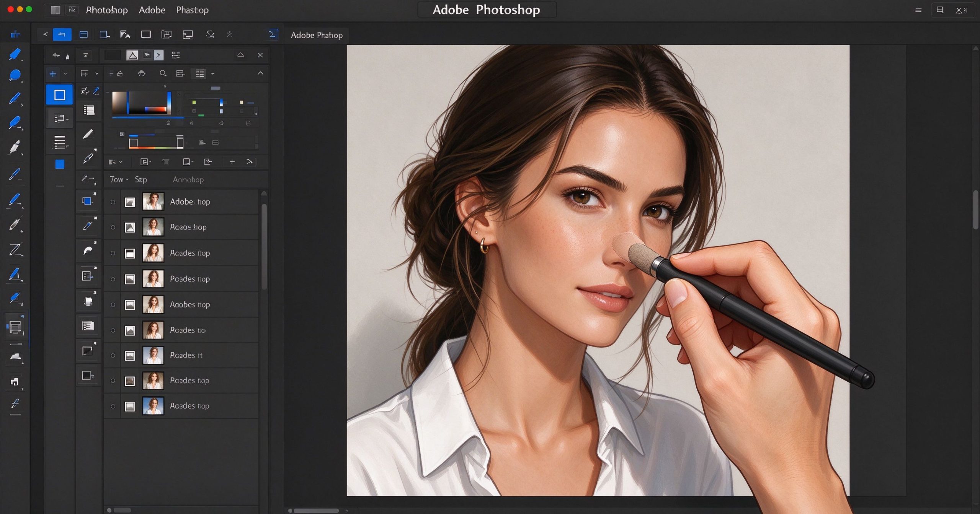This screenshot has height=514, width=980.
Task: Select the blue lasso blob tool
Action: tap(15, 75)
